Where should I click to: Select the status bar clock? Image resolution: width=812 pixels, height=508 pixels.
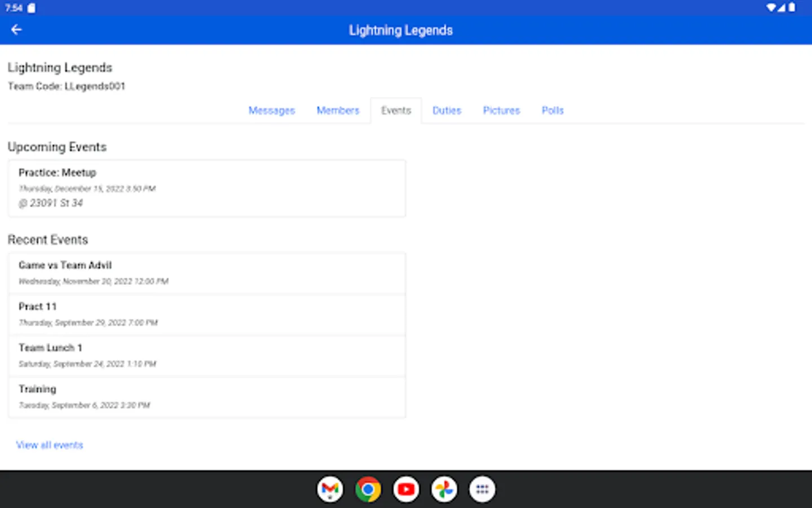pyautogui.click(x=14, y=8)
